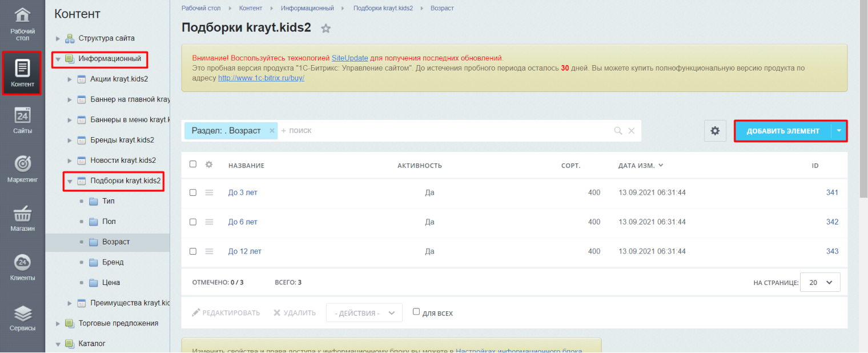Open the Добавить элемент dropdown arrow

[839, 131]
